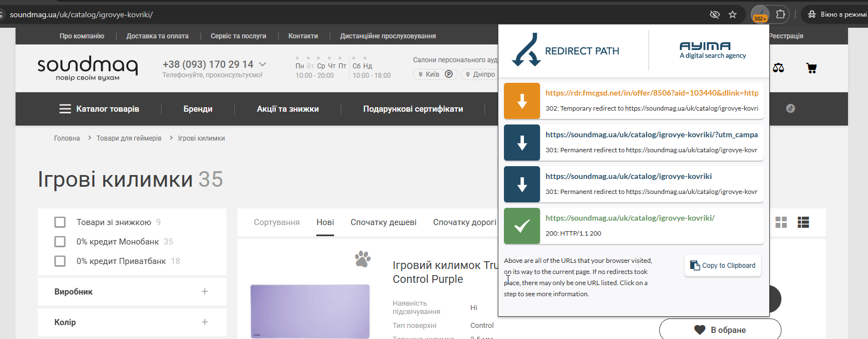Sort by Нові tab
868x339 pixels.
point(325,222)
